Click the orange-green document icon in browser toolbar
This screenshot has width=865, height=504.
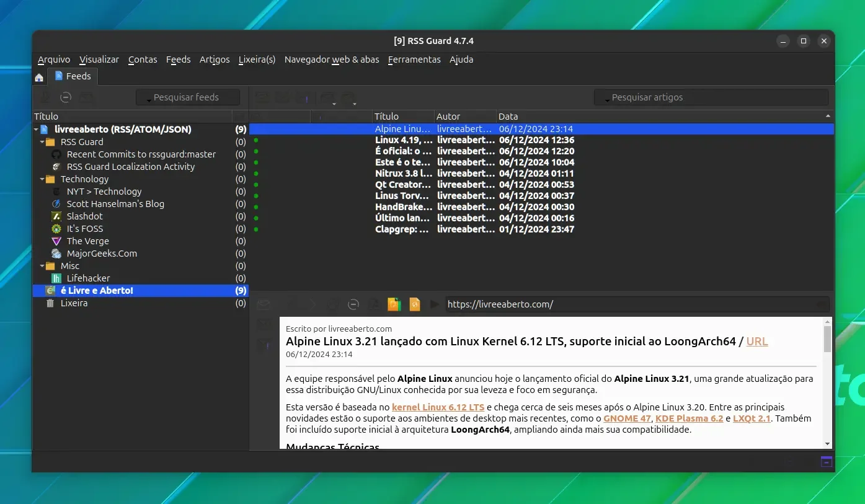(x=394, y=304)
